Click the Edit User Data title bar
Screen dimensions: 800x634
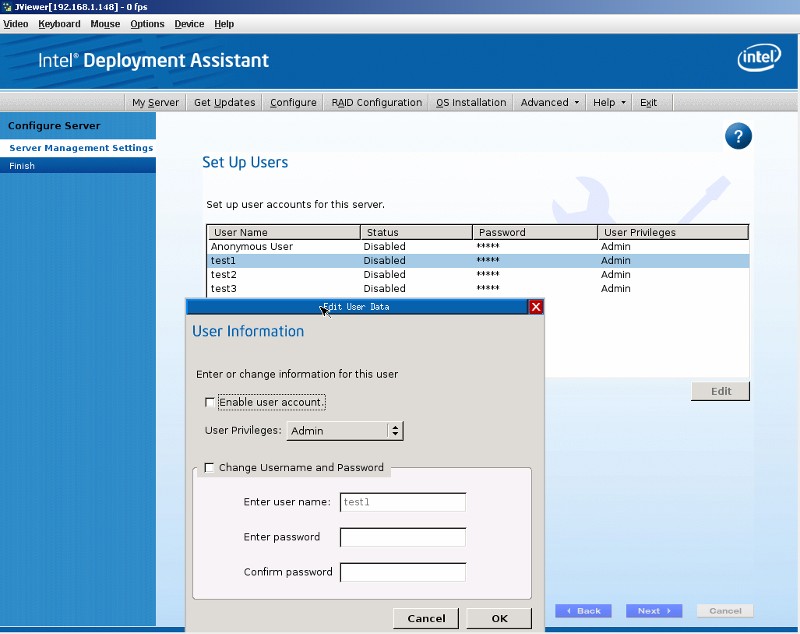357,307
